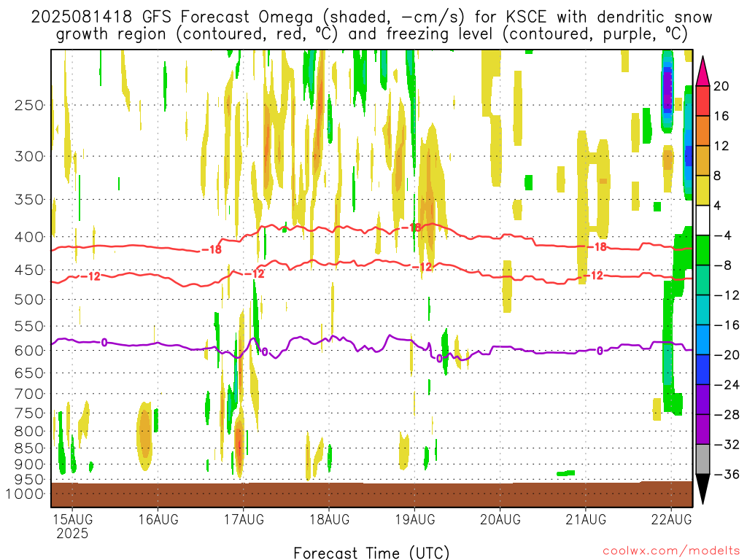Select the 21AUG date label on time axis
Viewport: 747px width, 560px height.
coord(586,519)
